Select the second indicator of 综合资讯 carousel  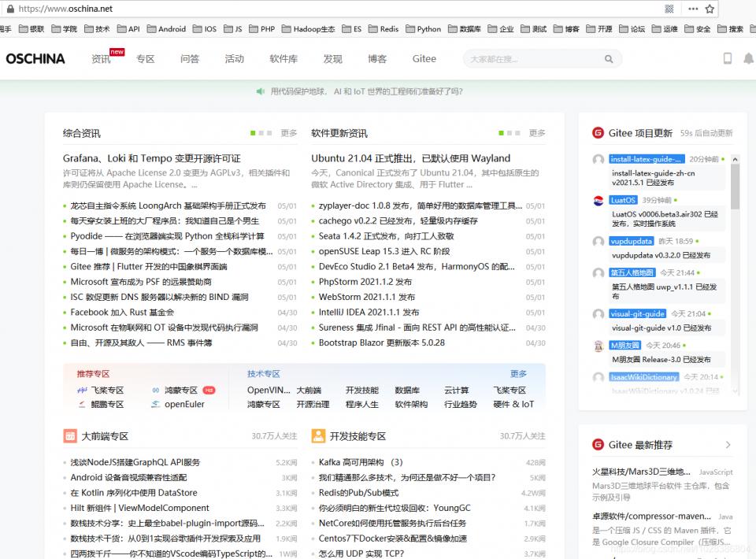point(260,133)
